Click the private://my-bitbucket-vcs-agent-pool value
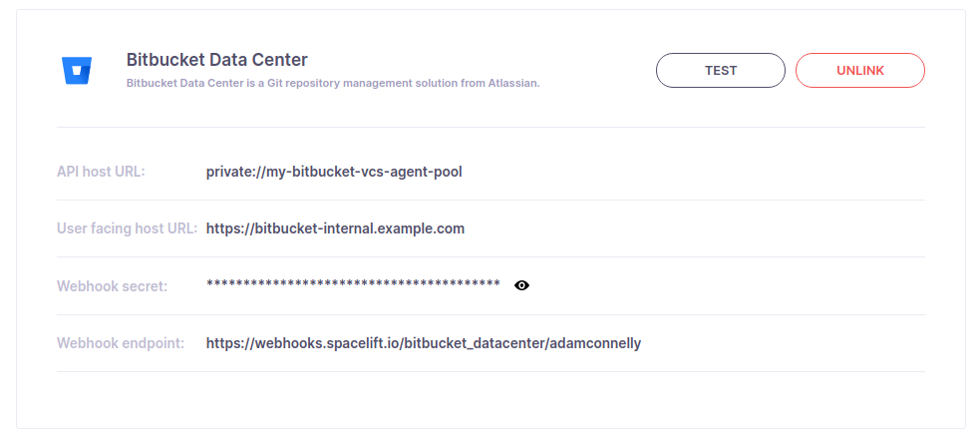Image resolution: width=980 pixels, height=441 pixels. click(x=334, y=172)
